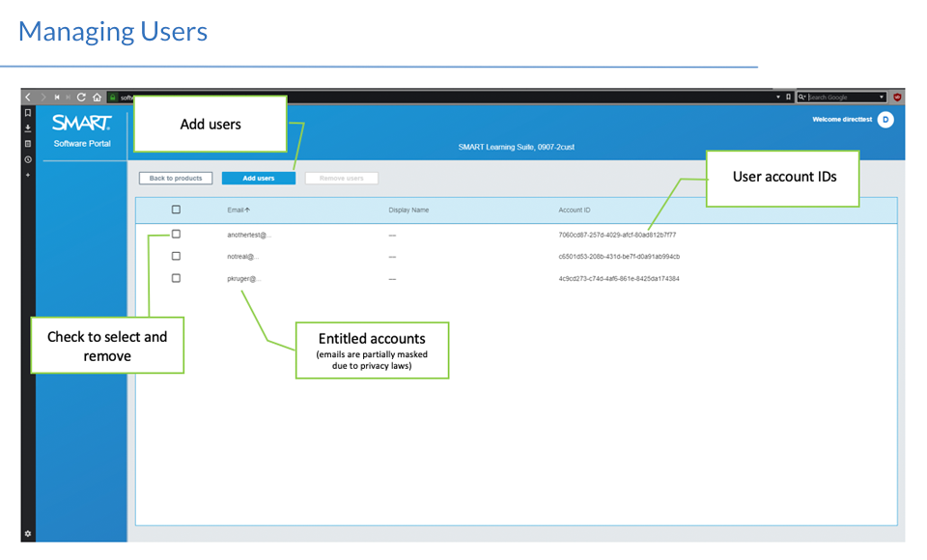This screenshot has width=927, height=560.
Task: Click the account ID starting with c6501d53
Action: [619, 257]
